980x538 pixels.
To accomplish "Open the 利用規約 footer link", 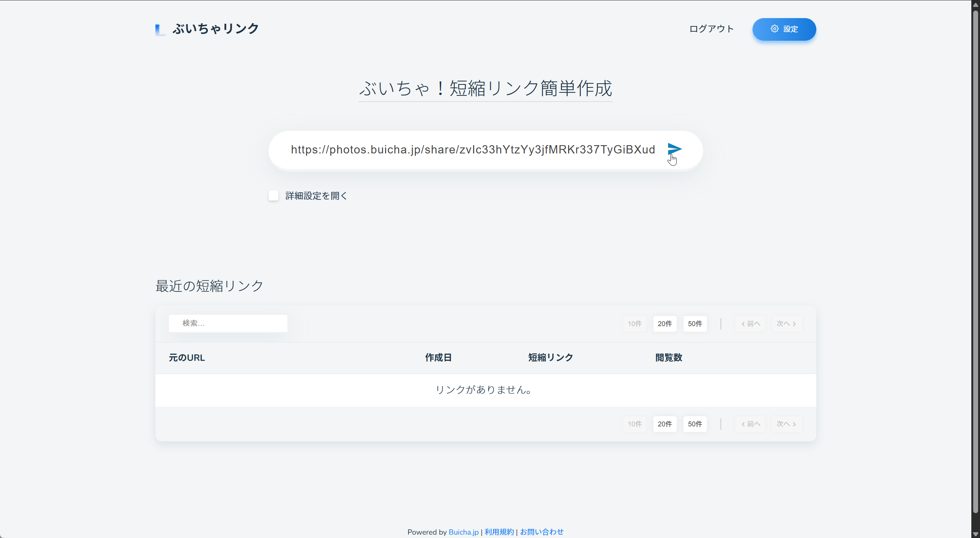I will tap(499, 532).
